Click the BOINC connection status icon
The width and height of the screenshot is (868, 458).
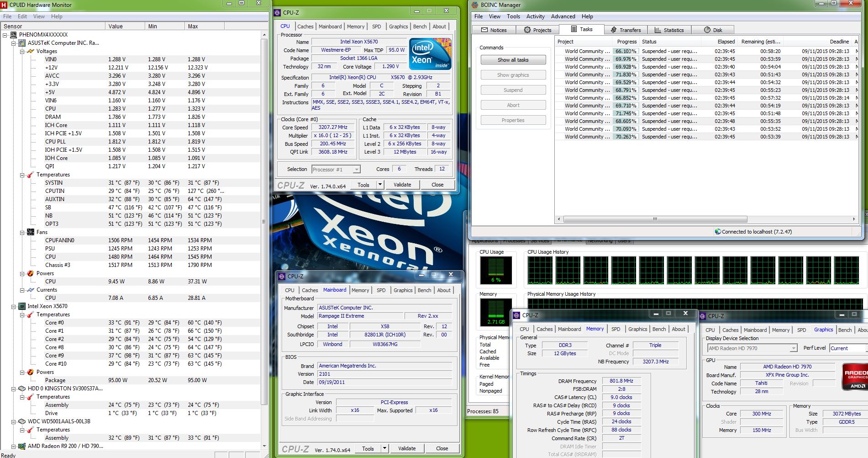click(718, 232)
